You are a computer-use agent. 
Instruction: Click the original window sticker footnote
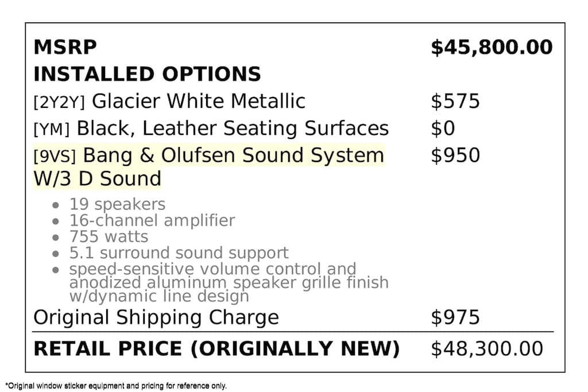116,386
